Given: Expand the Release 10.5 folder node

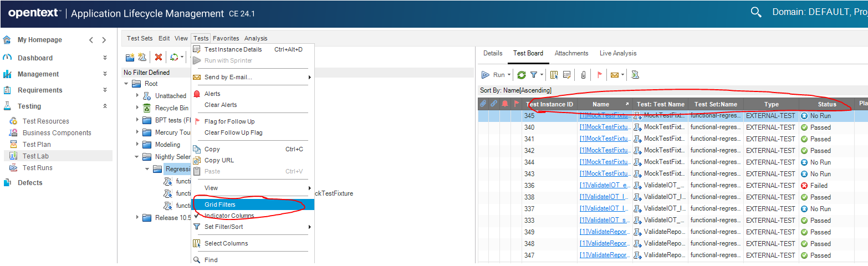Looking at the screenshot, I should (137, 218).
